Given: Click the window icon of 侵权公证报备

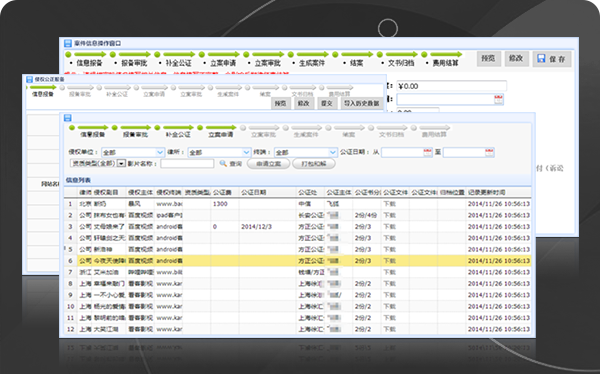Looking at the screenshot, I should pyautogui.click(x=29, y=79).
